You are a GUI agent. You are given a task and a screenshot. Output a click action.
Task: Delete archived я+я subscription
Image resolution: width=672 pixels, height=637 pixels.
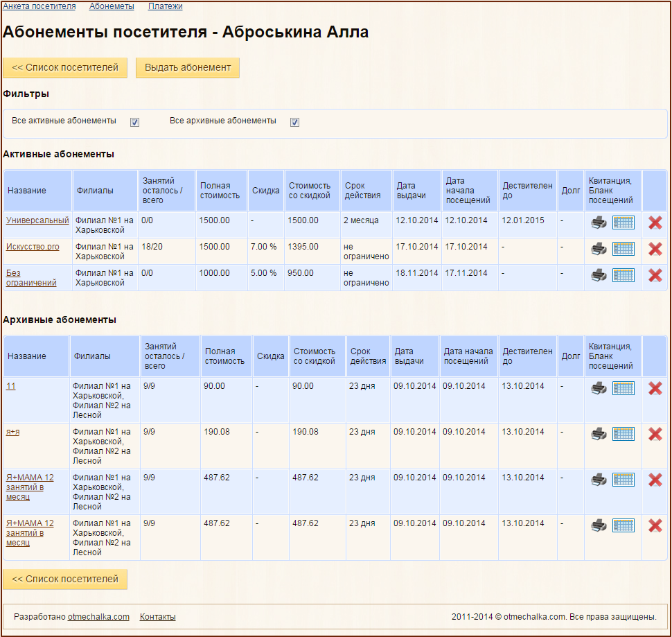655,434
